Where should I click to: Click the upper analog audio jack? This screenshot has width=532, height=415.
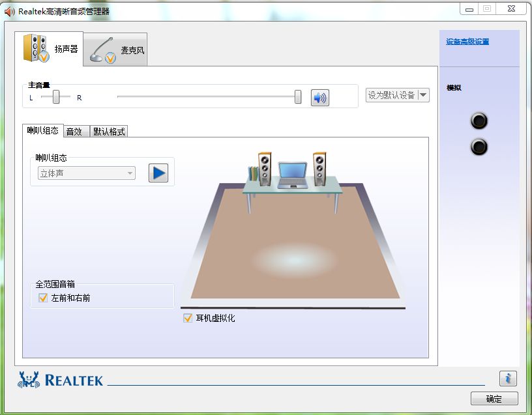coord(479,121)
